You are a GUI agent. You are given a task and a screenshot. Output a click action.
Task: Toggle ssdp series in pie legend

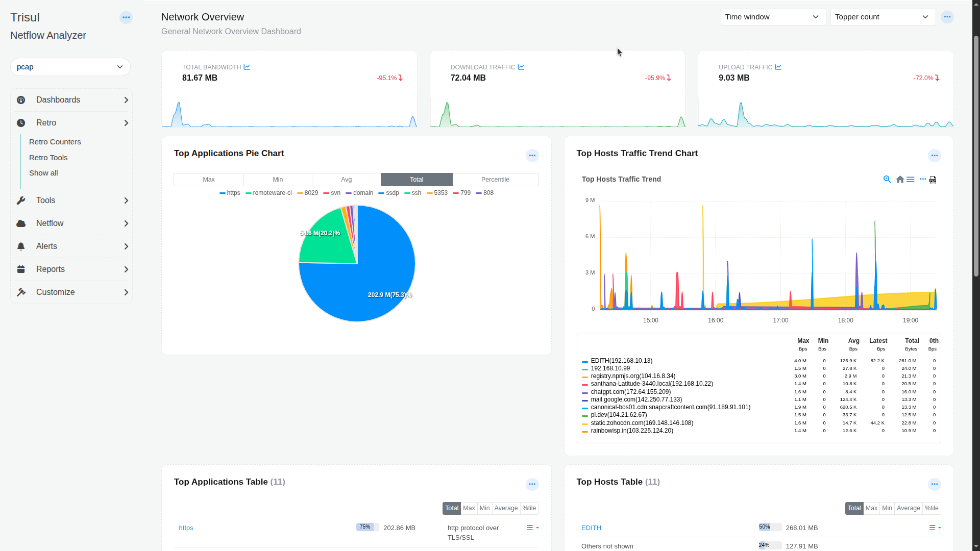point(389,193)
